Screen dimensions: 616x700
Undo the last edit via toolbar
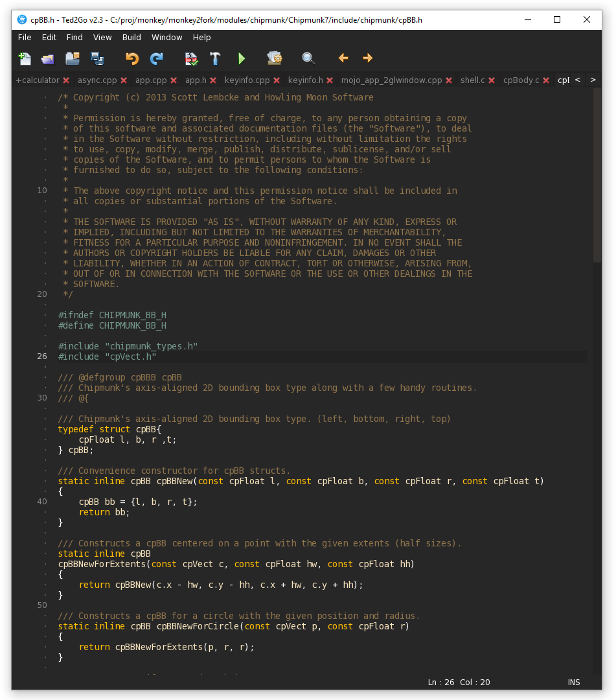(132, 59)
